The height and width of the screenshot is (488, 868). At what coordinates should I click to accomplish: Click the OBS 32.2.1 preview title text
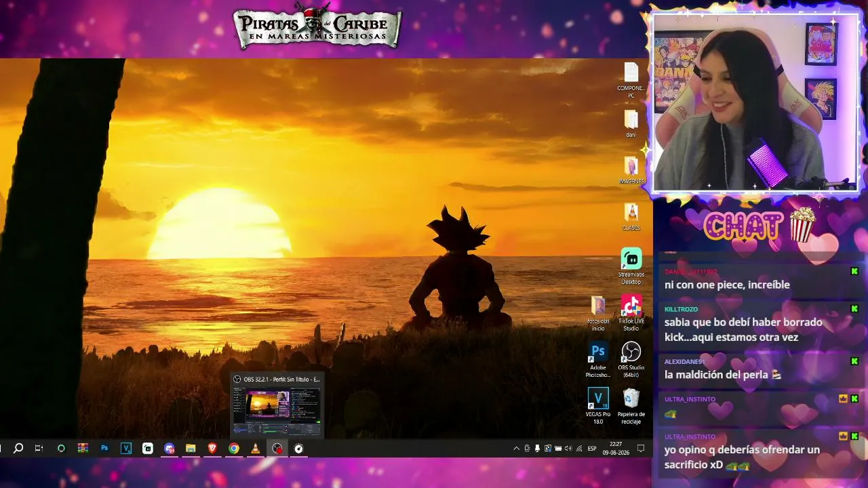[x=281, y=380]
